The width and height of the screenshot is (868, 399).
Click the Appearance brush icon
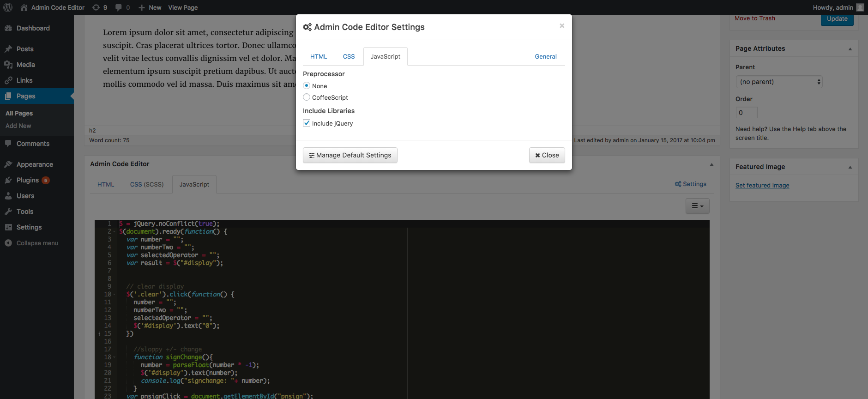coord(8,164)
